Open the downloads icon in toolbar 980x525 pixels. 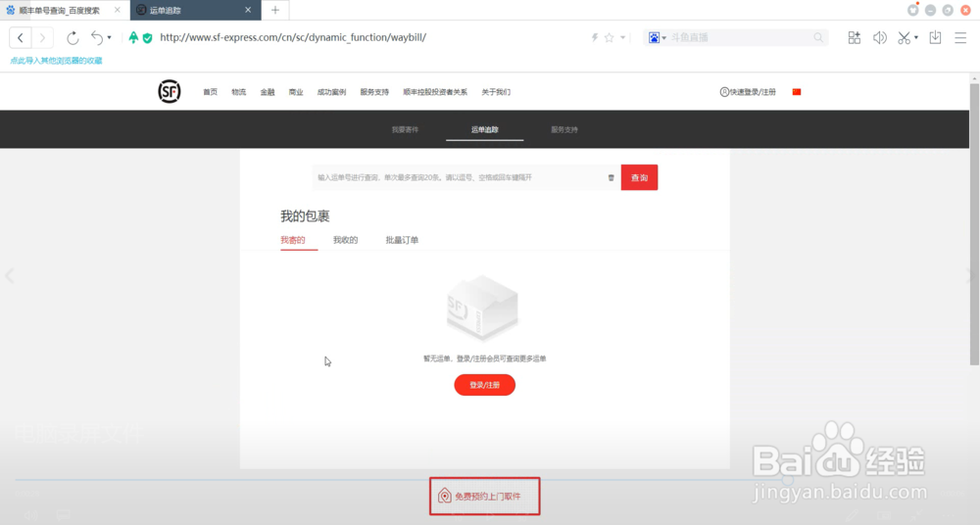point(935,37)
